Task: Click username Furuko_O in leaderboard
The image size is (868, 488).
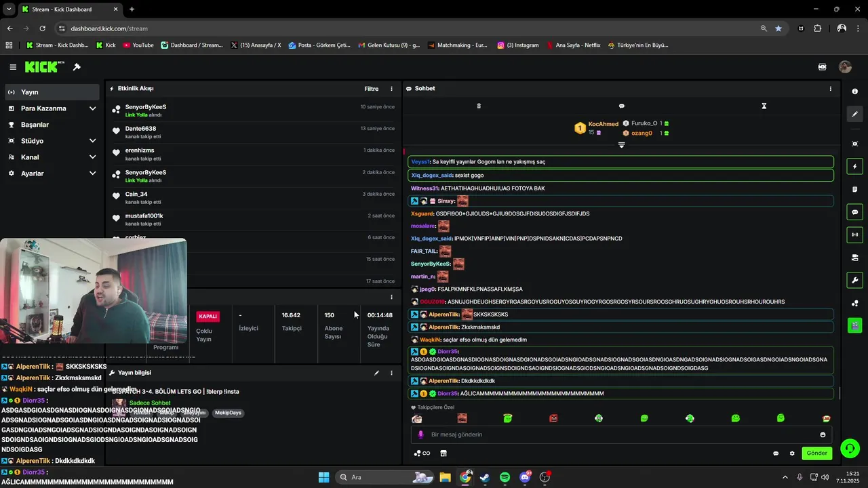Action: (644, 123)
